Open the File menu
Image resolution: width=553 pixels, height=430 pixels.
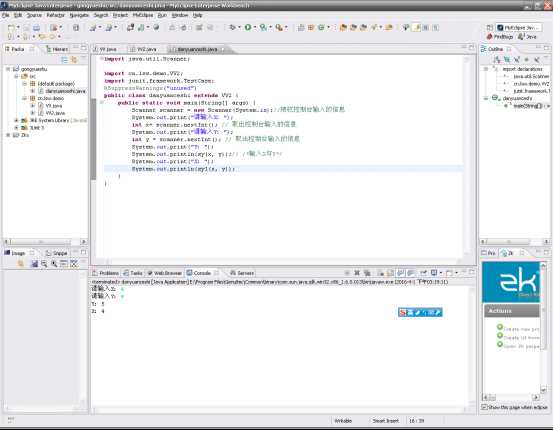[x=5, y=15]
